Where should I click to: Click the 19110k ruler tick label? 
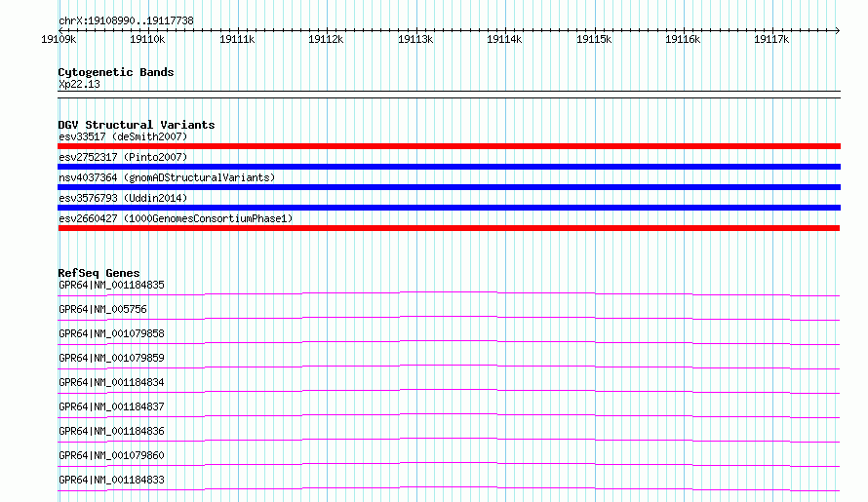[147, 39]
